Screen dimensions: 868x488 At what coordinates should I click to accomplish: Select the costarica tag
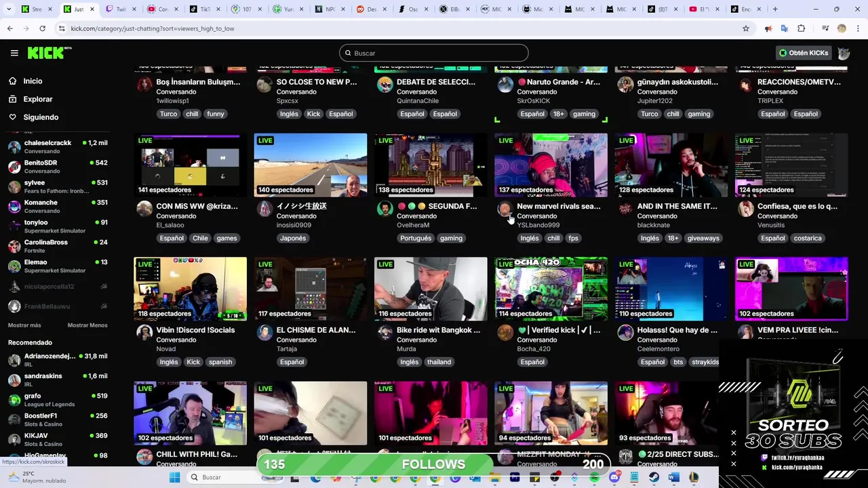(808, 238)
